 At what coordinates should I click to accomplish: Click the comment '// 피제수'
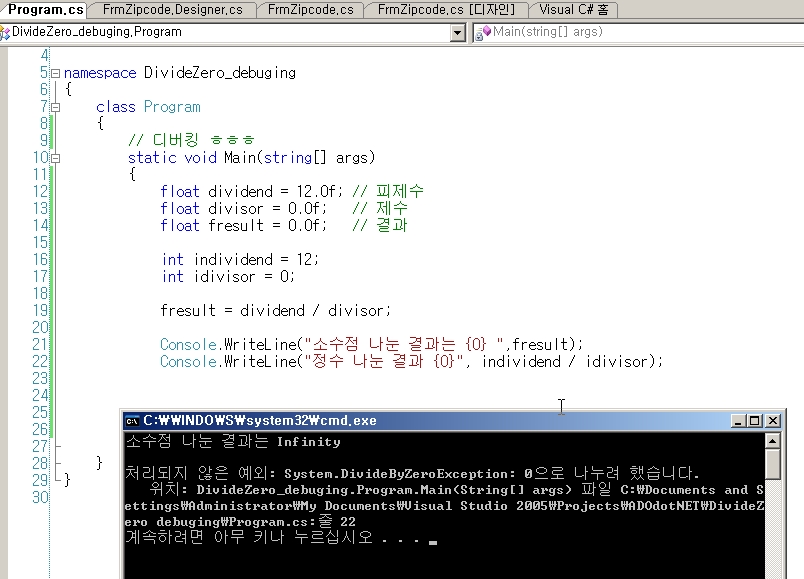point(388,192)
